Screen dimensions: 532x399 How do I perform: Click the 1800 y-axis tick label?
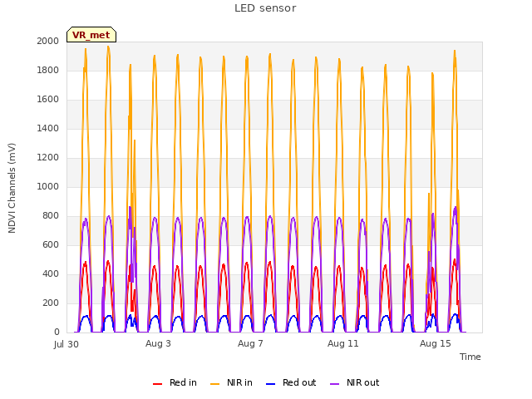tap(48, 70)
